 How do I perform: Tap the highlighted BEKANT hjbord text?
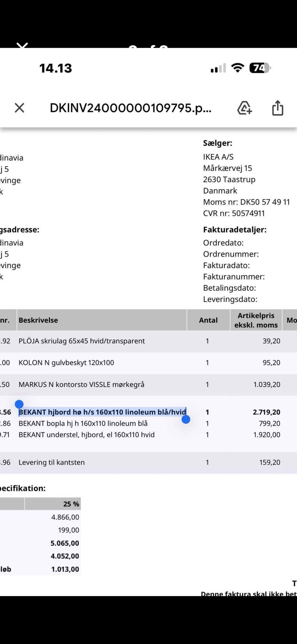pos(102,412)
